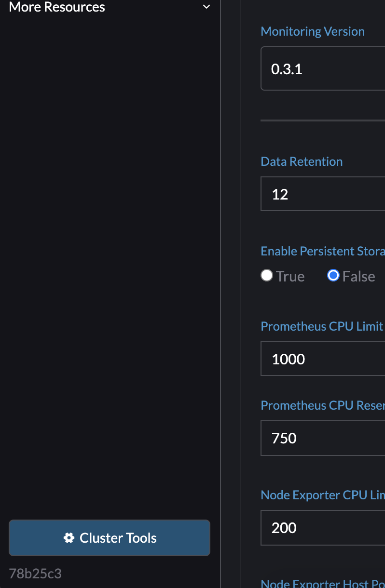Select the False radio button
Screen dimensions: 385x588
(x=333, y=275)
